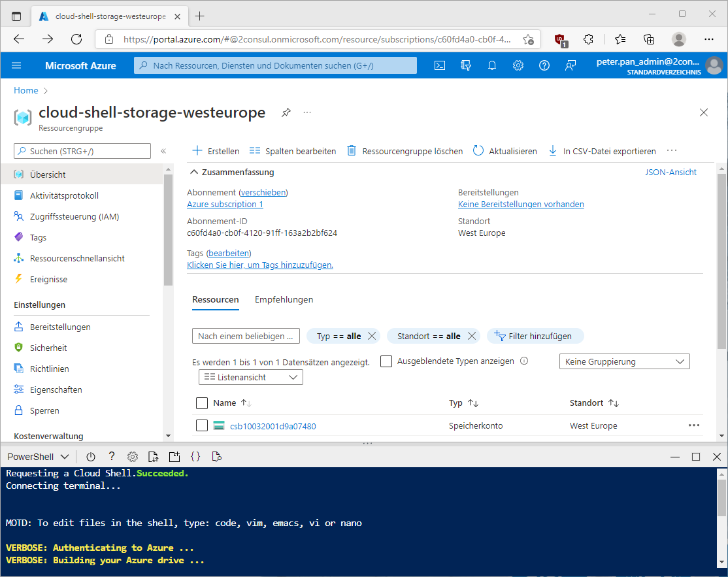Open a new Cloud Shell session
Viewport: 728px width, 577px height.
(x=174, y=457)
